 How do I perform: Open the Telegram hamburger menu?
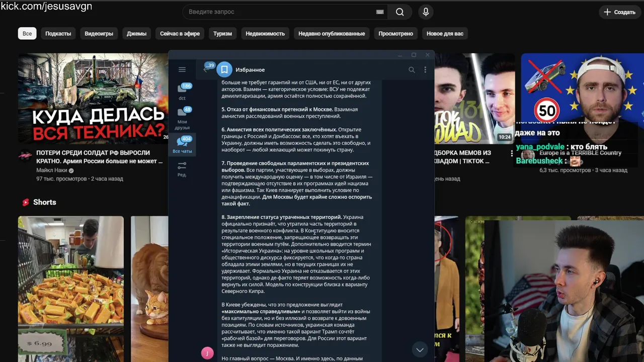[x=182, y=70]
